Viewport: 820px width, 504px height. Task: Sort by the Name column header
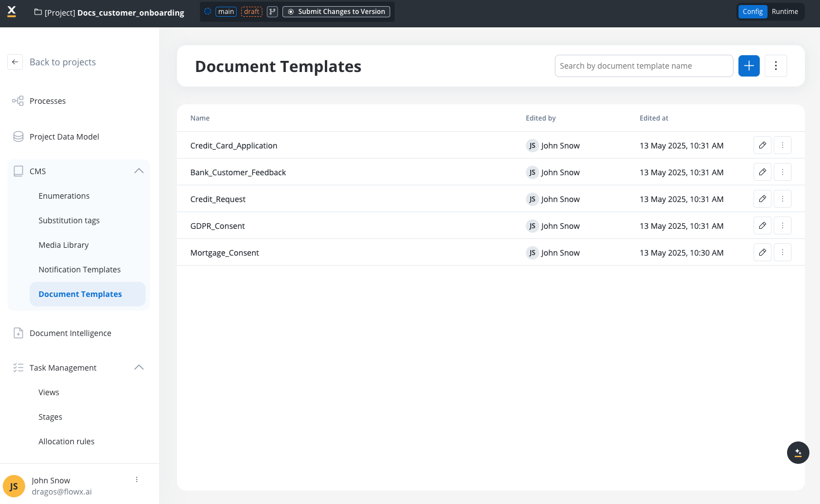[x=200, y=118]
